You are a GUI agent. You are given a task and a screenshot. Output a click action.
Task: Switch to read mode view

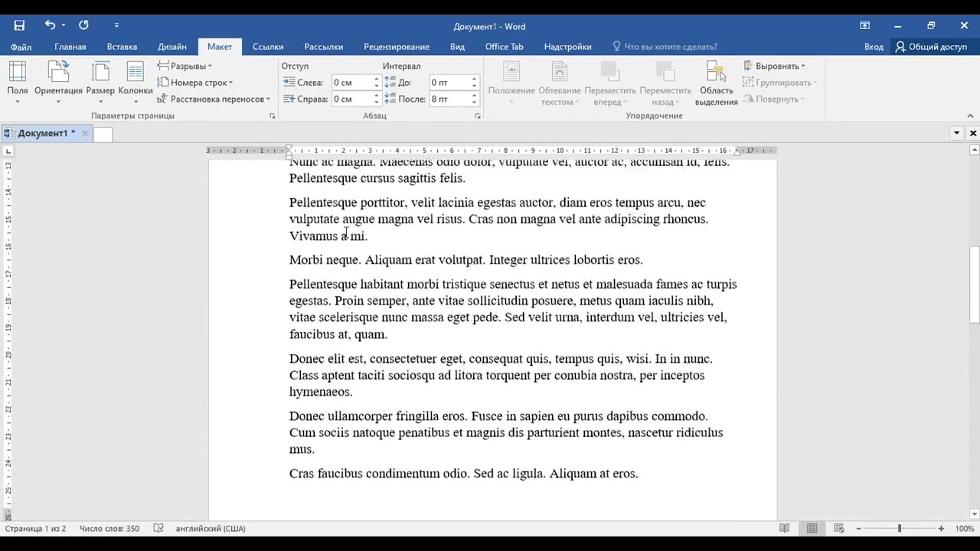[x=784, y=528]
